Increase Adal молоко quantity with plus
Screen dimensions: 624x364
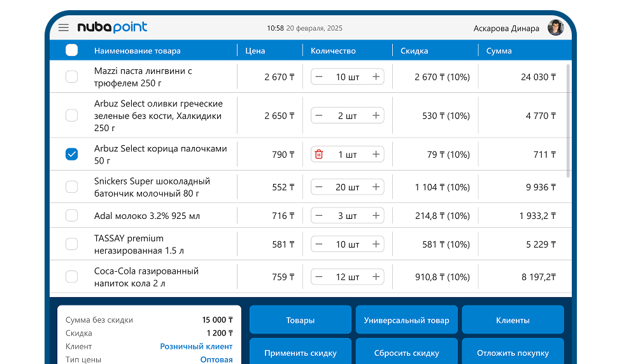376,216
